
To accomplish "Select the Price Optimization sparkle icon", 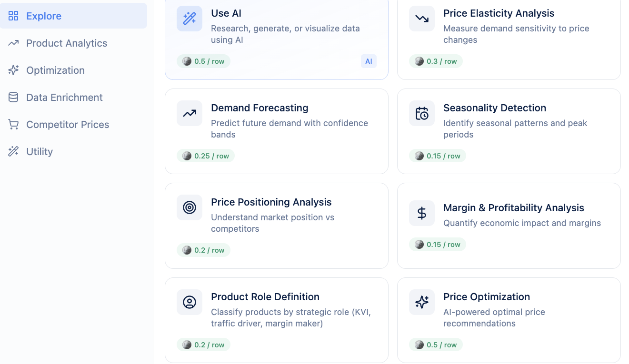I will click(421, 302).
